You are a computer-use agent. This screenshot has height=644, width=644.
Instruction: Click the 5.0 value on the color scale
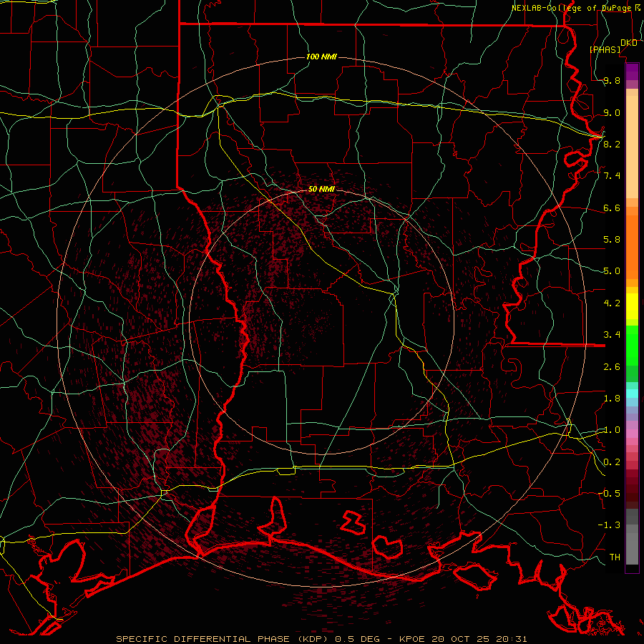tap(612, 271)
